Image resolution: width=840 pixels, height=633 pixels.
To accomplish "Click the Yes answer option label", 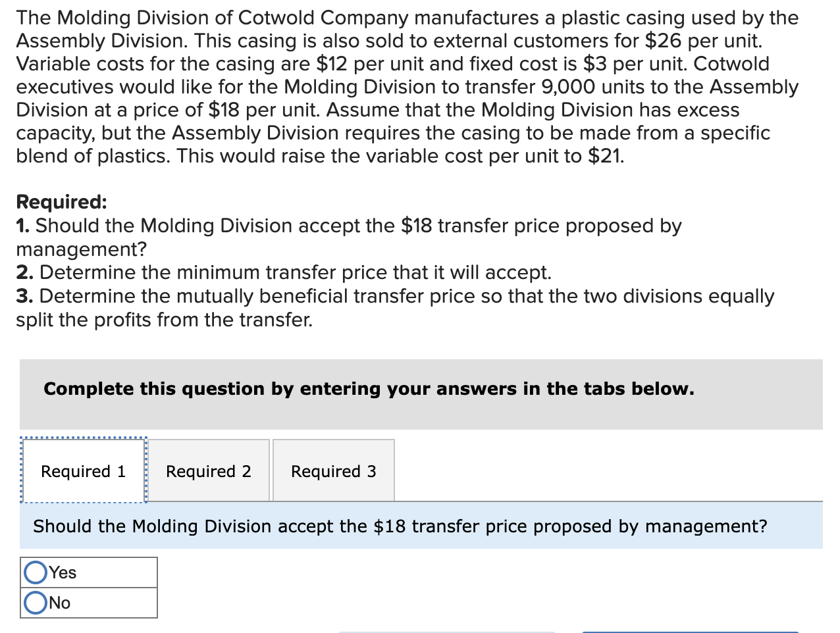I will tap(63, 572).
